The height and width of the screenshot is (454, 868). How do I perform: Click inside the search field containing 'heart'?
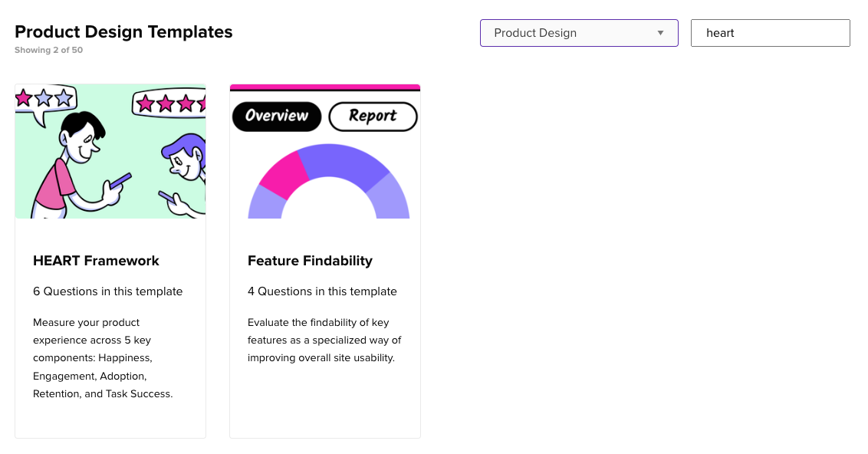(770, 33)
